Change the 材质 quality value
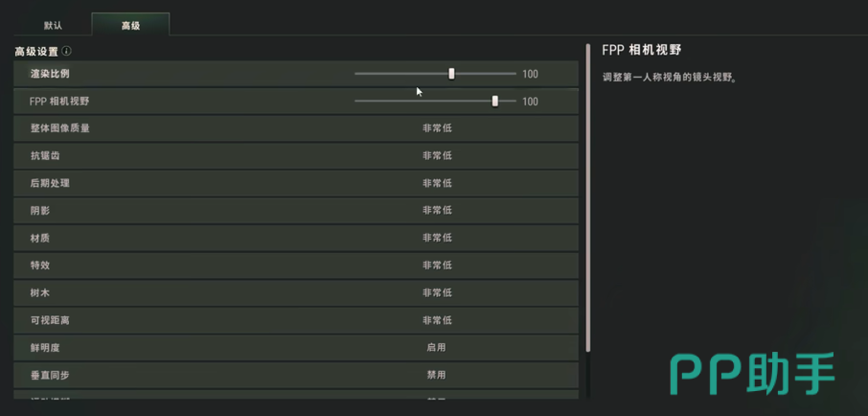868x416 pixels. click(x=436, y=238)
